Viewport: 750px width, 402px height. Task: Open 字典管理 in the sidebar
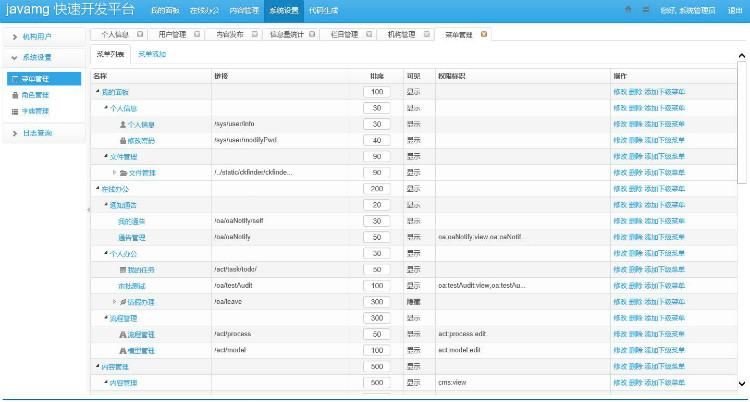coord(35,112)
